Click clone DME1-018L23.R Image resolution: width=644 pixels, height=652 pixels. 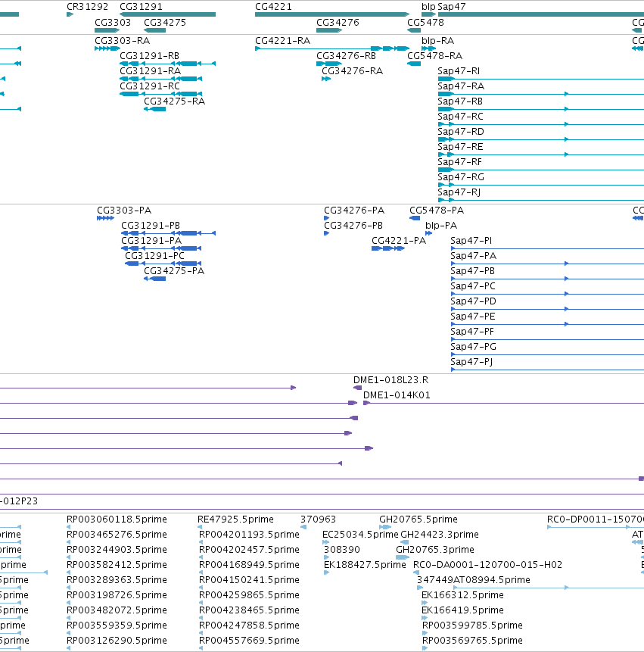(390, 380)
